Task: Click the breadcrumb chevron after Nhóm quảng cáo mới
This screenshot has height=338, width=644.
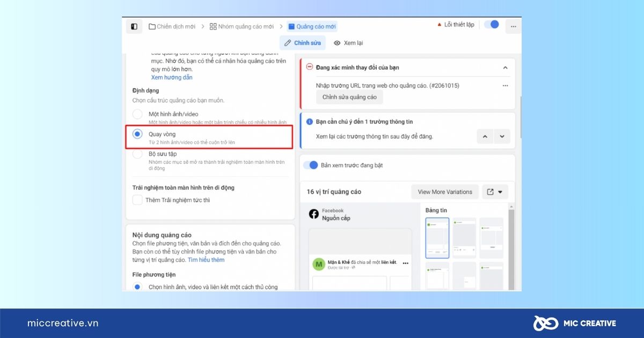Action: [x=281, y=26]
